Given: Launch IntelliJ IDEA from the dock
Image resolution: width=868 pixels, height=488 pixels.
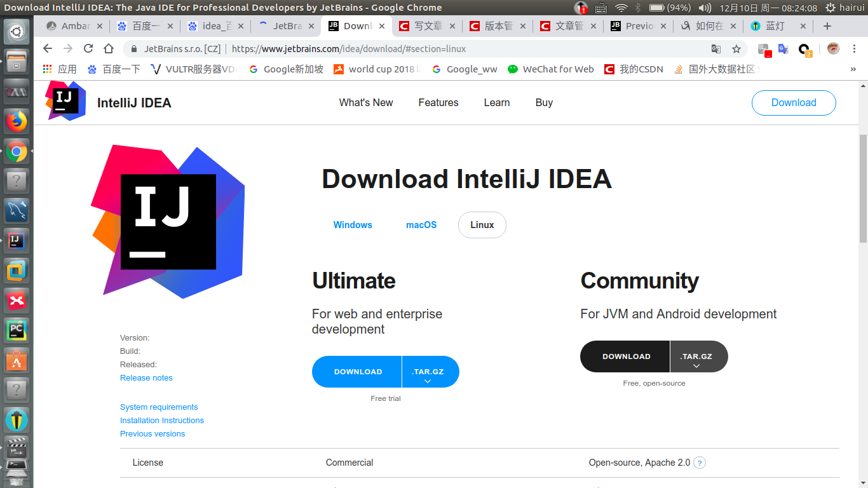Looking at the screenshot, I should (17, 240).
